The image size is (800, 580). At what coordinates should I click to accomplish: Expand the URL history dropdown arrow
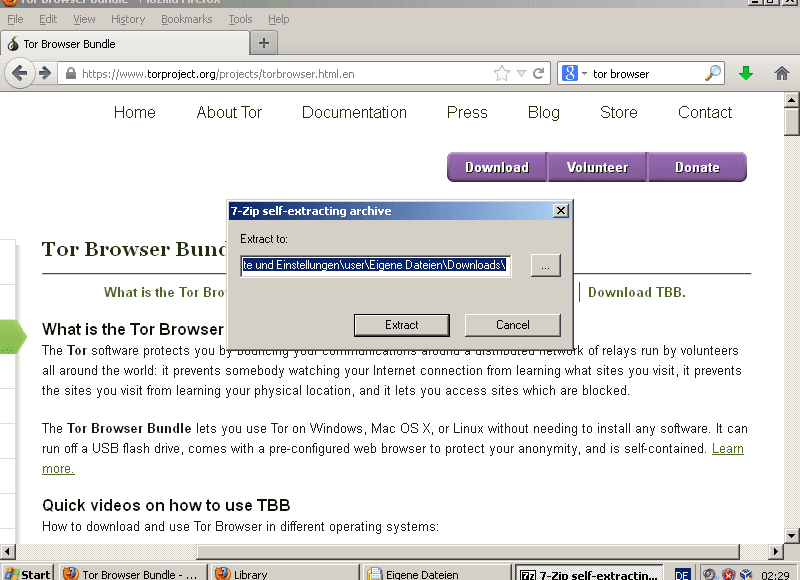coord(521,73)
